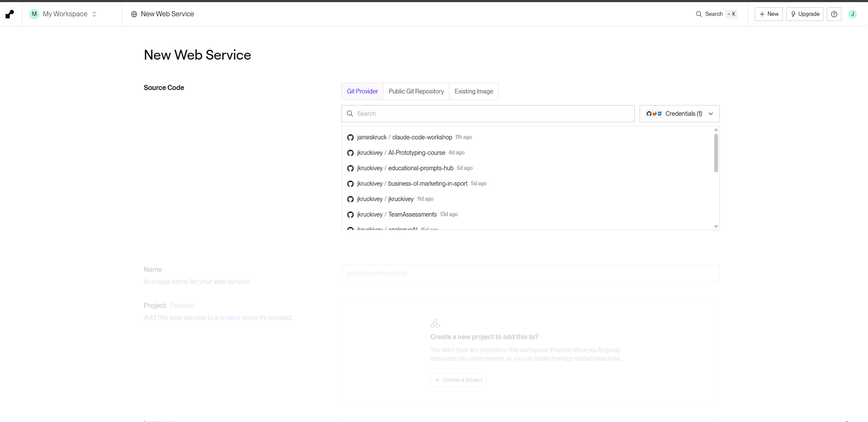868x422 pixels.
Task: Click GitHub icon beside business-of-marketing-in-sport
Action: coord(350,184)
